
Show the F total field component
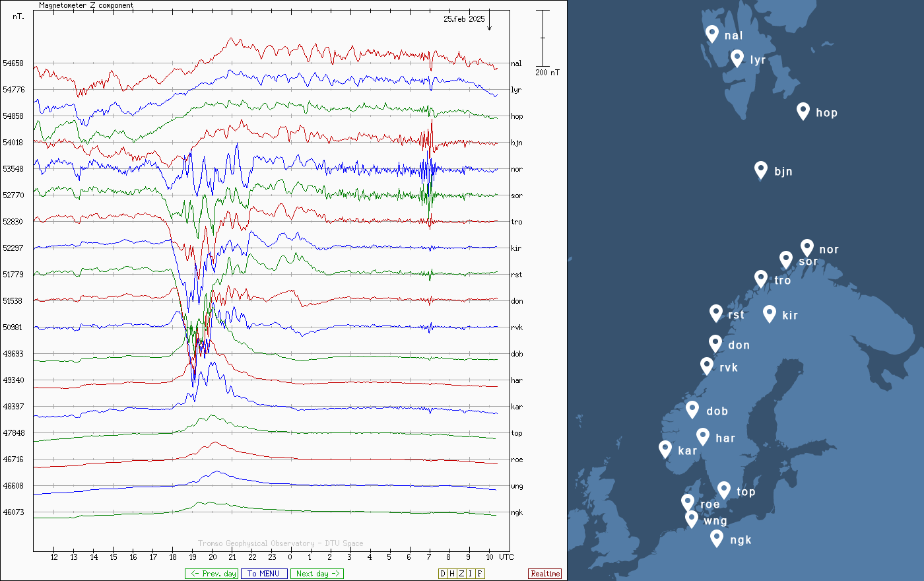[480, 574]
